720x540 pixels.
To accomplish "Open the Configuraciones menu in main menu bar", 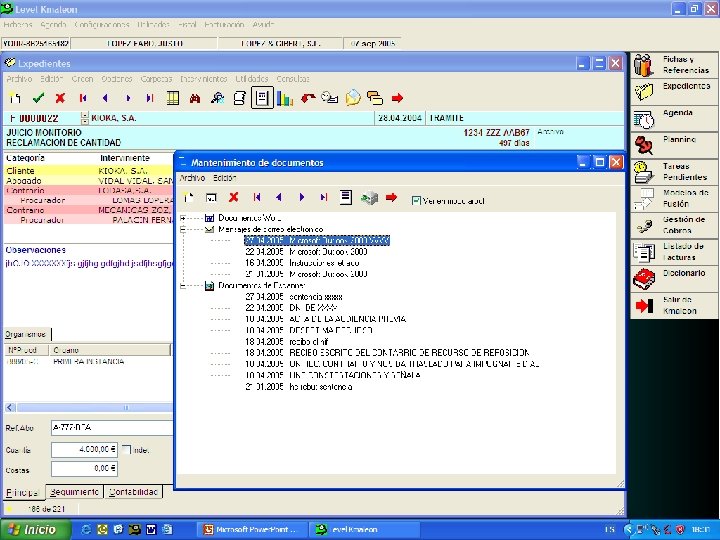I will [x=101, y=25].
